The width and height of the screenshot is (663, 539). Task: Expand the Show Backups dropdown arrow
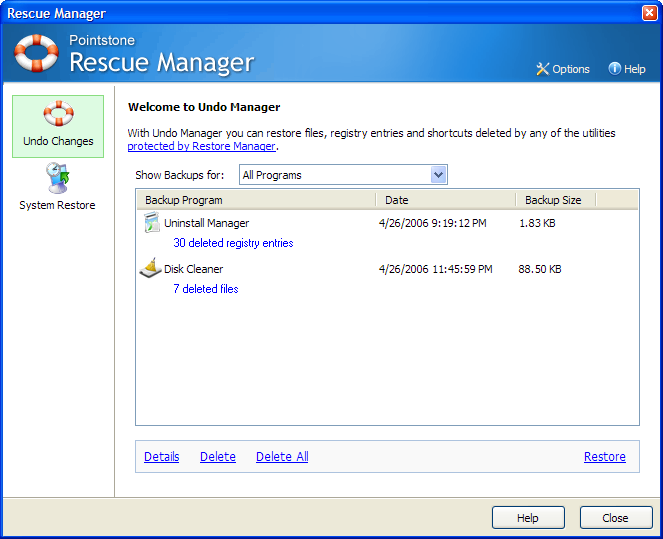point(438,175)
